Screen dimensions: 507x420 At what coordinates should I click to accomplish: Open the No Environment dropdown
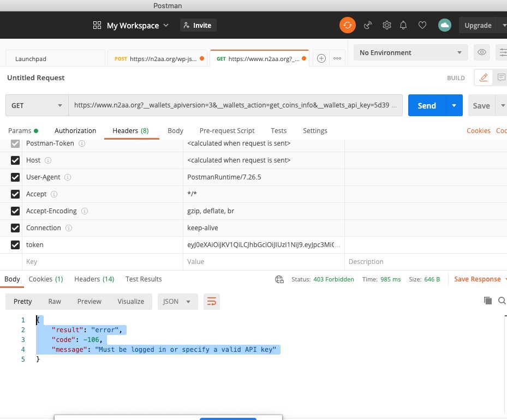pyautogui.click(x=410, y=52)
